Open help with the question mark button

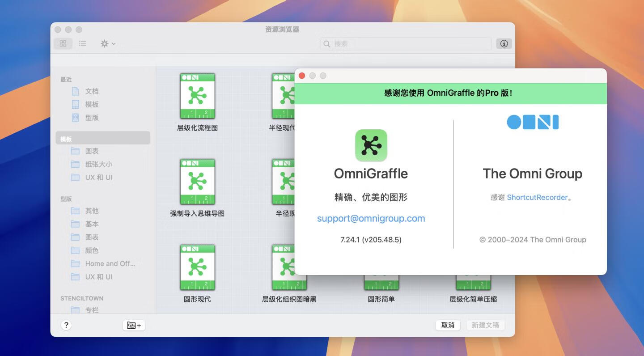coord(66,325)
